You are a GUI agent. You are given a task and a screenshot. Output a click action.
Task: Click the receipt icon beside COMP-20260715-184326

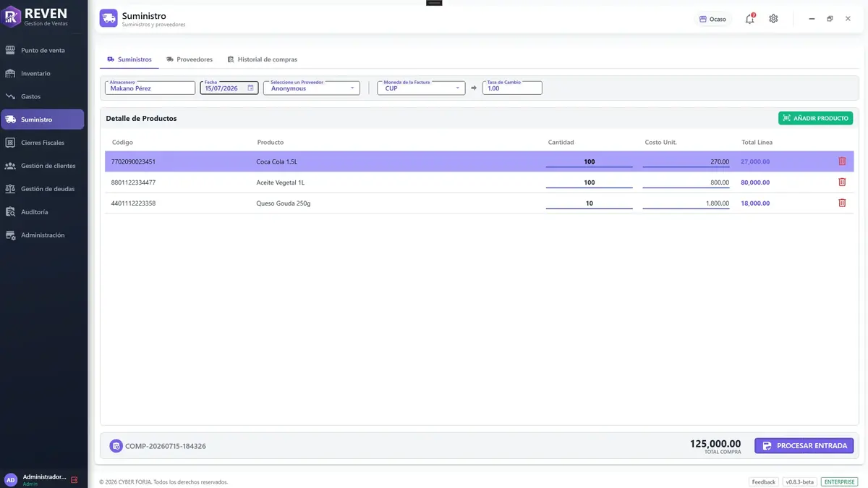(116, 446)
